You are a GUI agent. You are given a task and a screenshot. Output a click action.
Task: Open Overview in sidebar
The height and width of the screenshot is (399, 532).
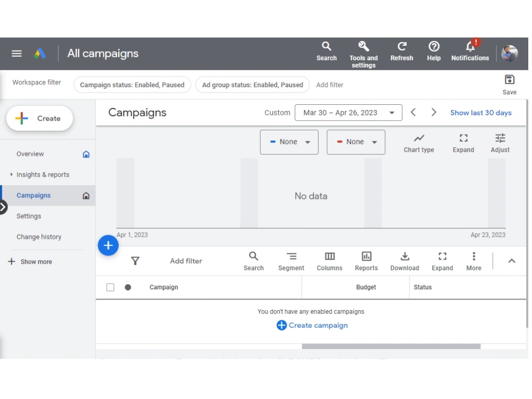[x=30, y=154]
